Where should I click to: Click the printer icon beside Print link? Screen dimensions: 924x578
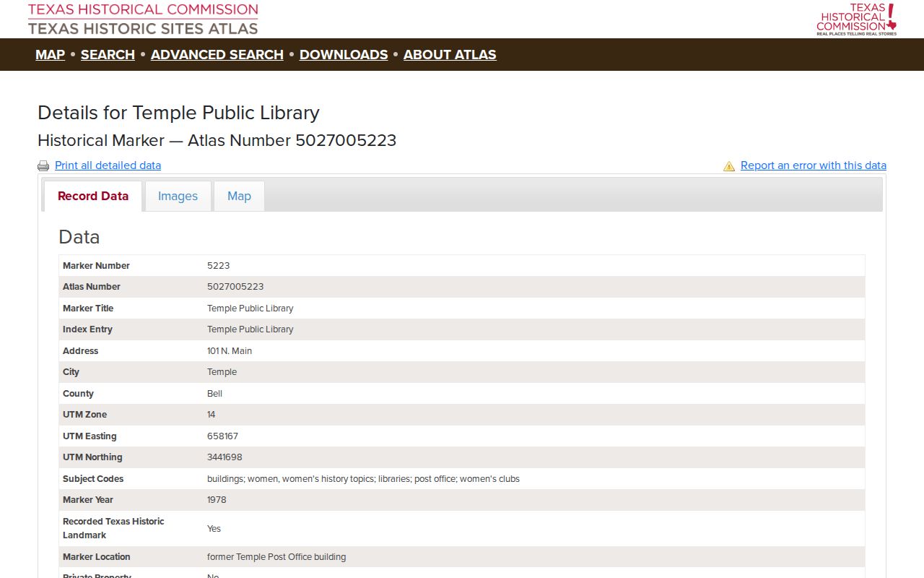pos(43,166)
